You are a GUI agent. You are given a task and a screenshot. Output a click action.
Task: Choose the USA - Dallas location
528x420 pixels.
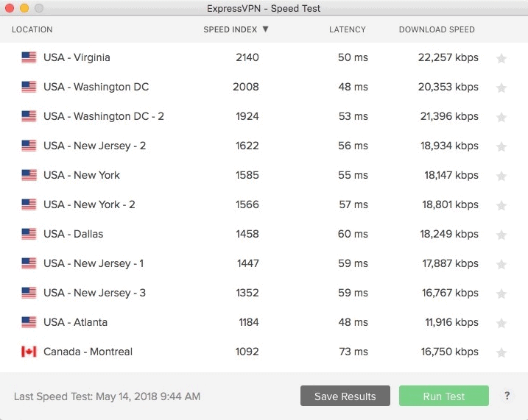point(73,234)
